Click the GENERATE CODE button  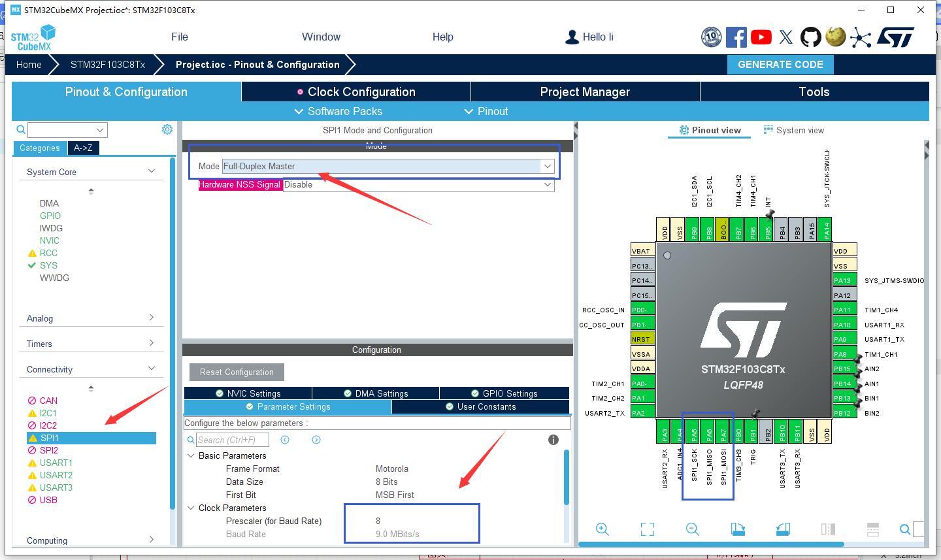(780, 65)
